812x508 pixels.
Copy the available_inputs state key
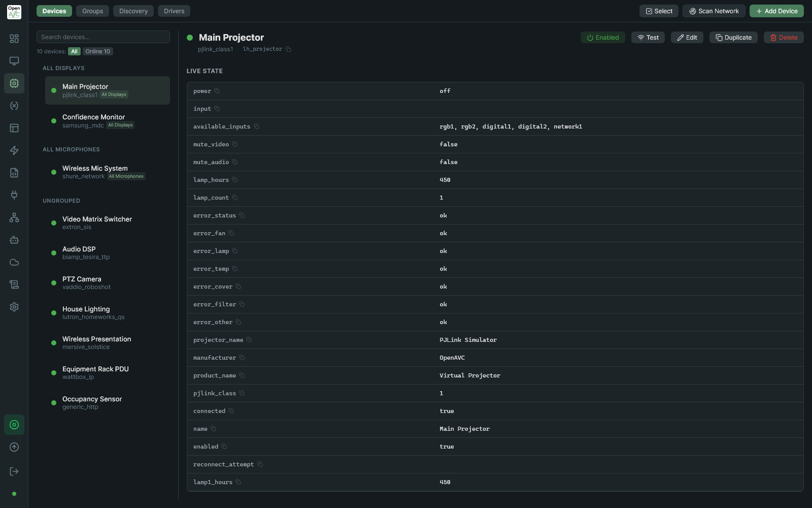[257, 126]
